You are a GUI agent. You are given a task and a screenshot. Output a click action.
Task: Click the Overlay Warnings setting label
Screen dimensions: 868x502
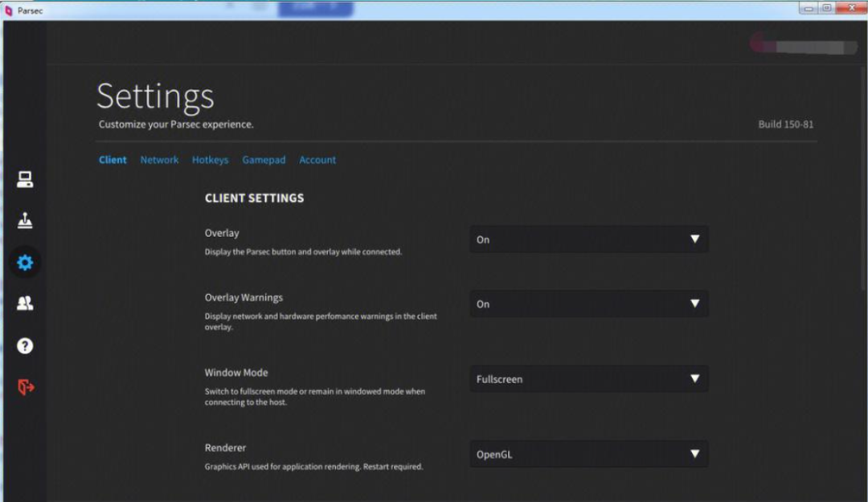tap(244, 298)
